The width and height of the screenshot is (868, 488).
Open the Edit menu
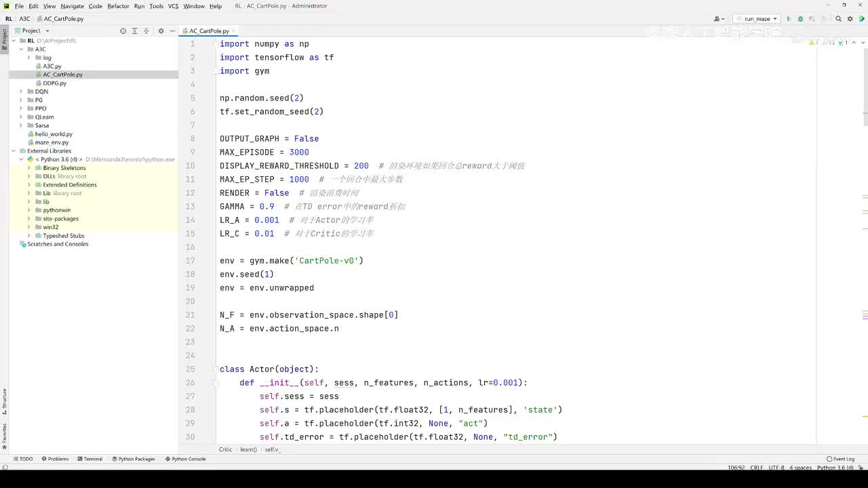coord(33,6)
